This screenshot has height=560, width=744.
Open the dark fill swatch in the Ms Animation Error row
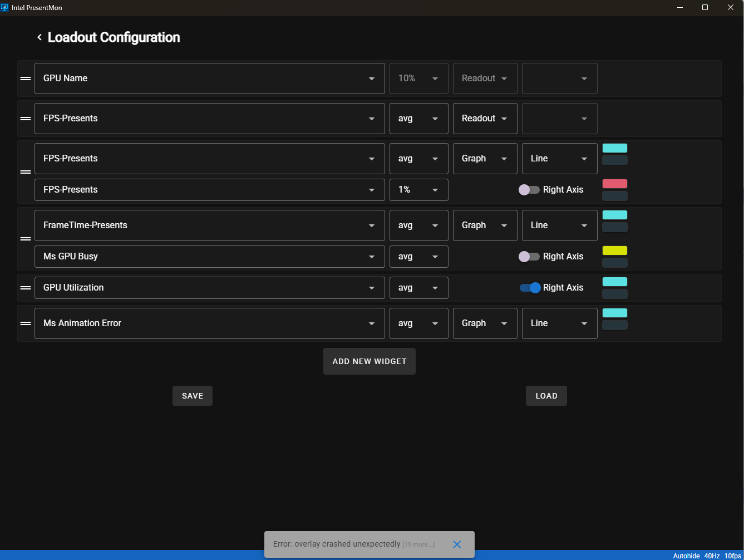click(x=615, y=325)
